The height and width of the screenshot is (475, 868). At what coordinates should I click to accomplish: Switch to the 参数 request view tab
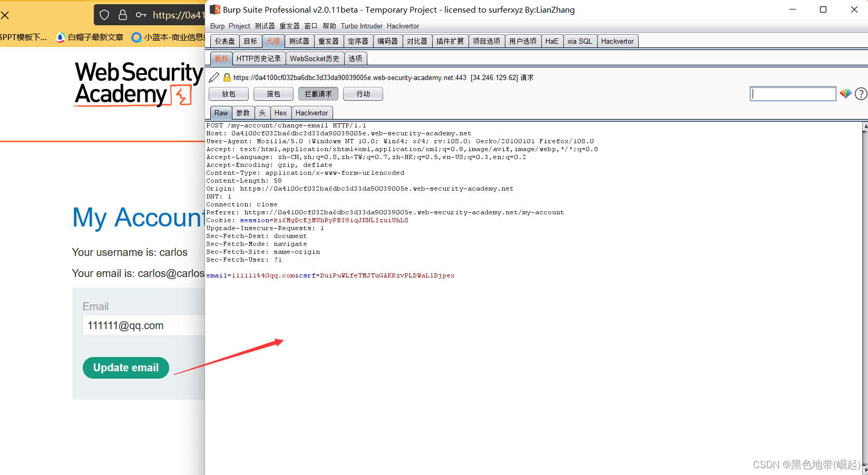(243, 113)
